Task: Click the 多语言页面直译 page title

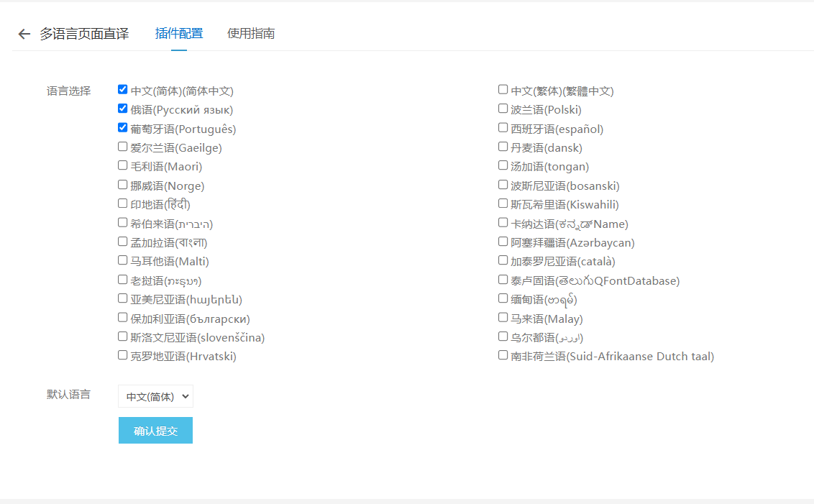Action: coord(84,34)
